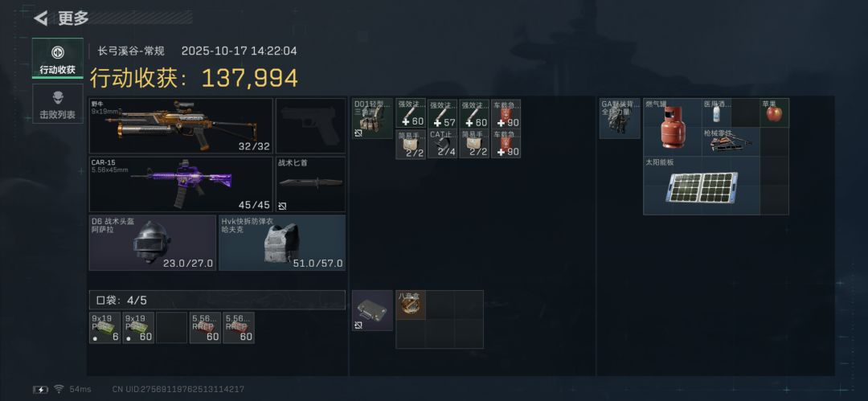The image size is (868, 401).
Task: Select the purple CAR-15 rifle
Action: (181, 185)
